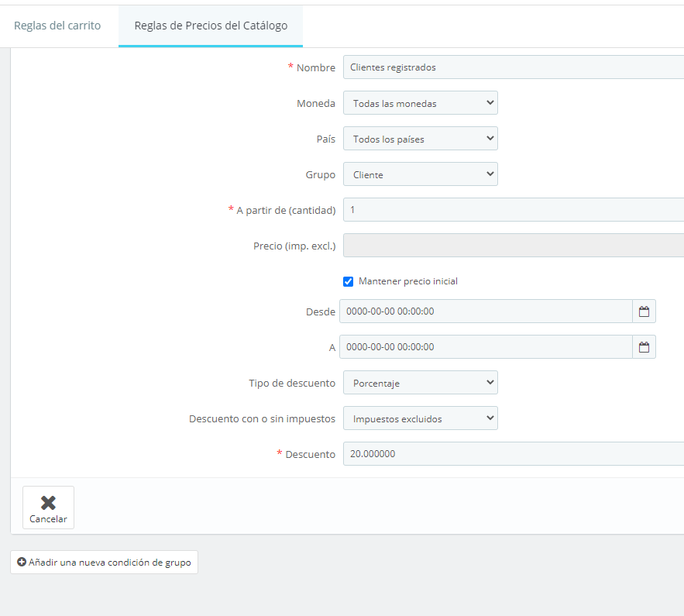The height and width of the screenshot is (616, 684).
Task: Click the Cancelar X icon
Action: pyautogui.click(x=48, y=503)
